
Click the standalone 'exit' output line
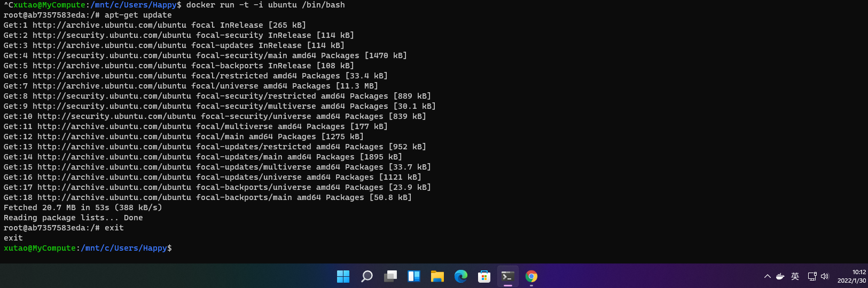13,238
